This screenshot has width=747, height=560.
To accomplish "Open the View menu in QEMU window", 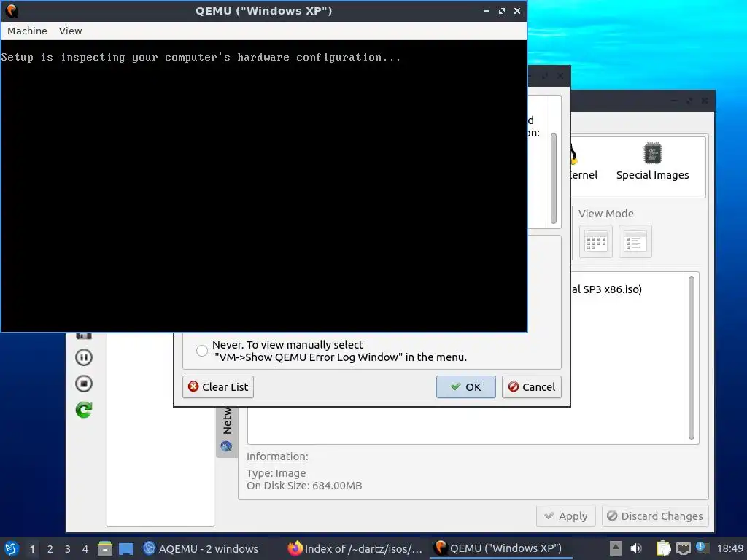I will point(71,31).
